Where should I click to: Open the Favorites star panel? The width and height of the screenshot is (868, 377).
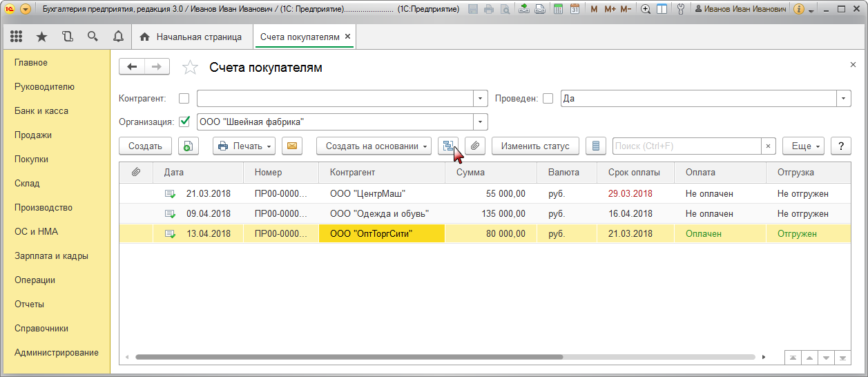coord(41,37)
